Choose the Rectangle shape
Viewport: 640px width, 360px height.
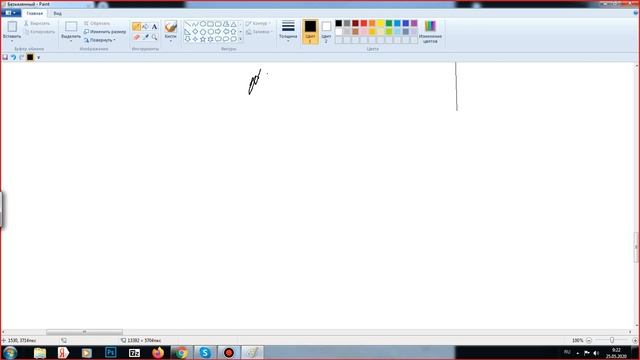coord(211,24)
